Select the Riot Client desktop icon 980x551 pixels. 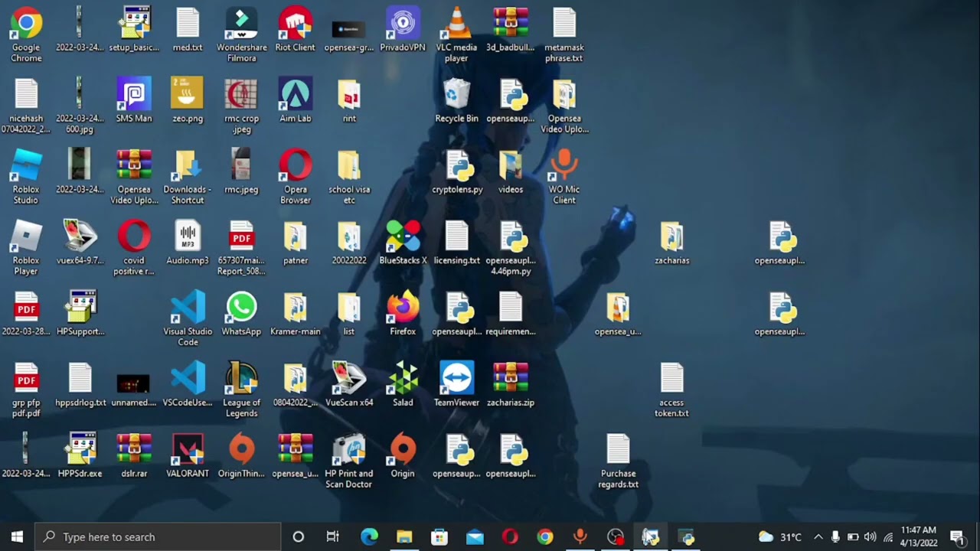point(295,30)
